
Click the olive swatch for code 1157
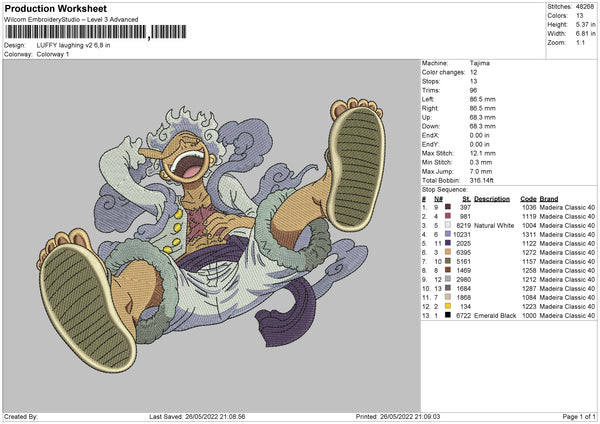click(x=448, y=261)
